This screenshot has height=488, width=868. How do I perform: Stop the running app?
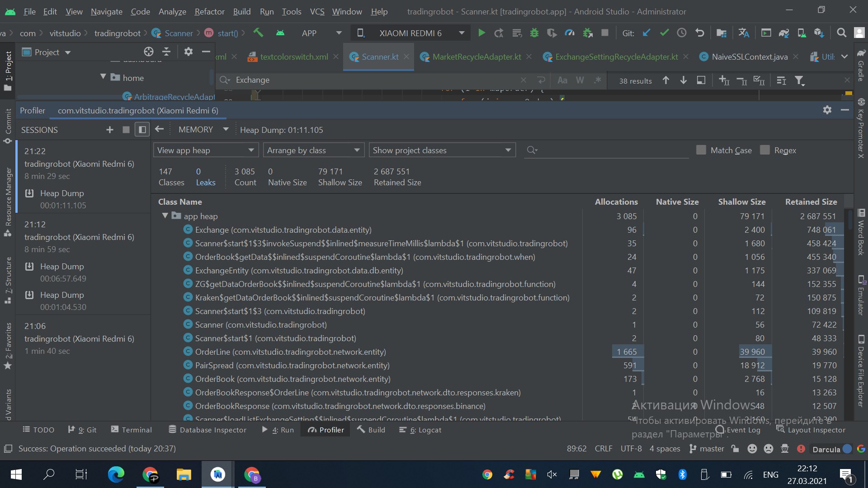point(605,33)
